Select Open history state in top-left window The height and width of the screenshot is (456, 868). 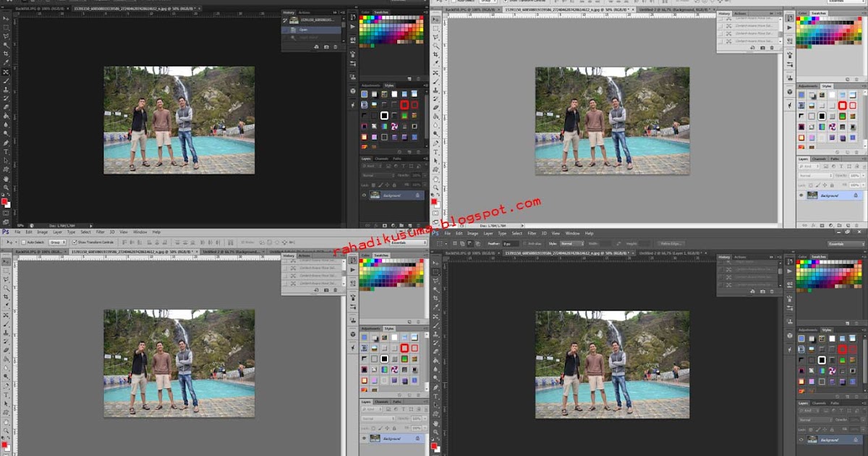click(x=311, y=30)
